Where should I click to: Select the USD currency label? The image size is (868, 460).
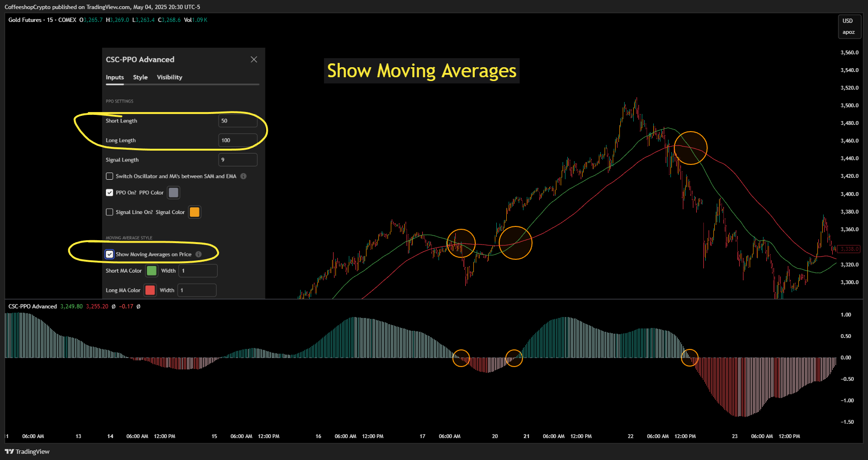pos(847,21)
